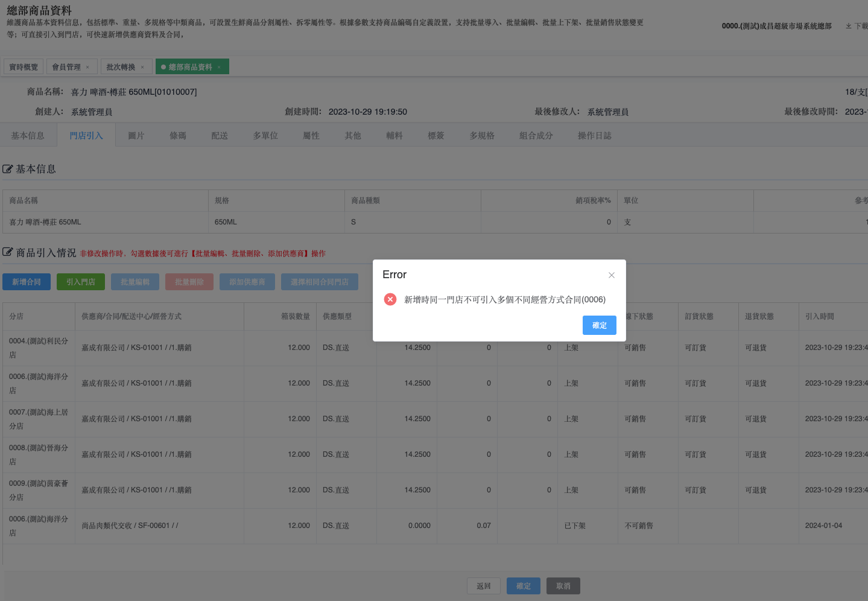Click 返回 at the bottom of the page

[x=484, y=586]
